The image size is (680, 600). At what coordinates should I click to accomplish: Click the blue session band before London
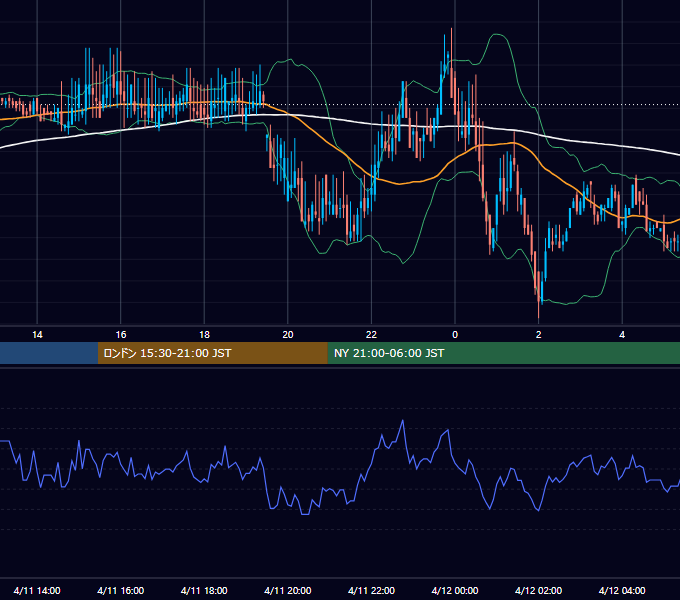click(49, 353)
